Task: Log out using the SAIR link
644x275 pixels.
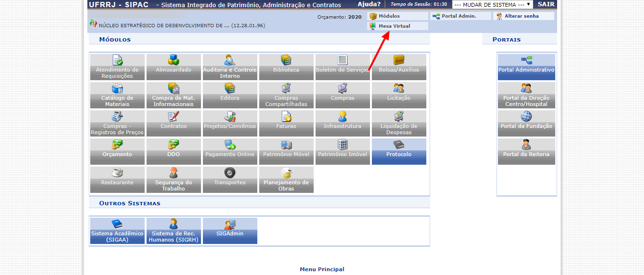Action: (x=546, y=4)
